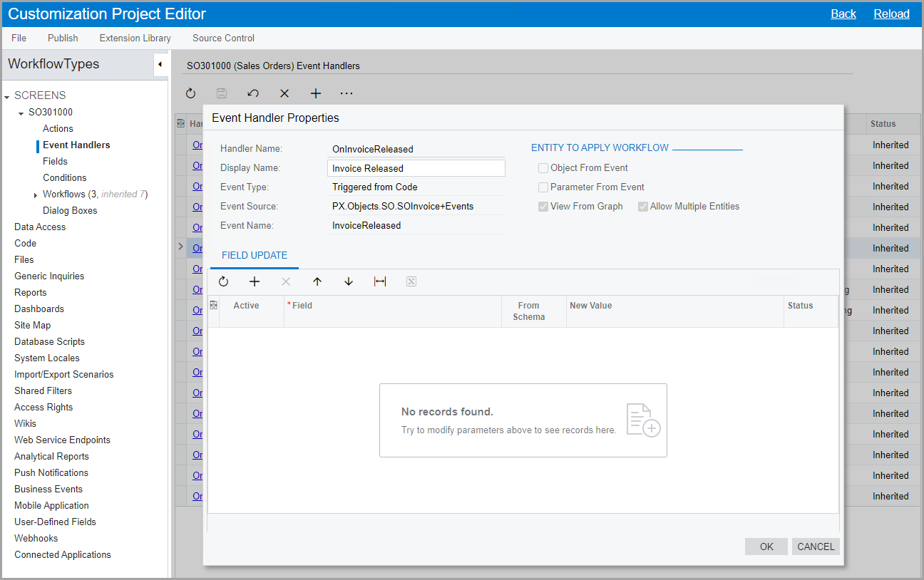Click the fit to screen columns icon
This screenshot has height=580, width=924.
coord(380,281)
